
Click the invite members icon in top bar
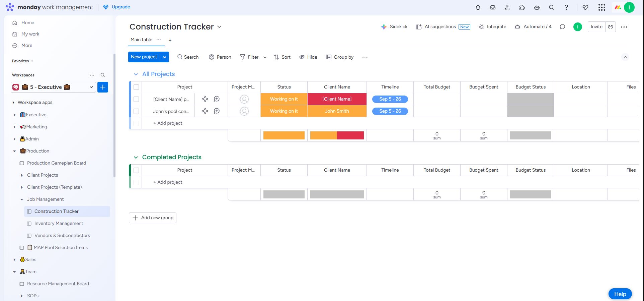[507, 7]
